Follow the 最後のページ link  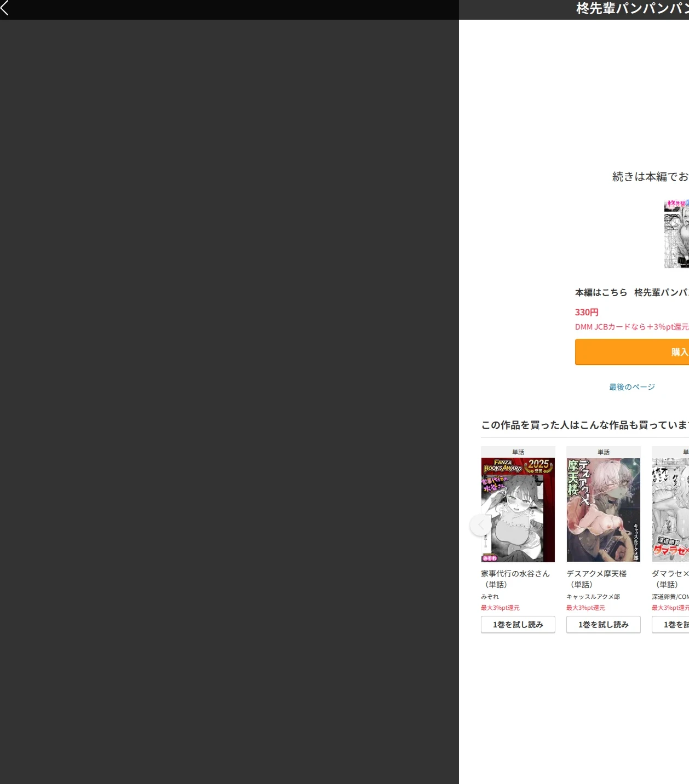[632, 387]
